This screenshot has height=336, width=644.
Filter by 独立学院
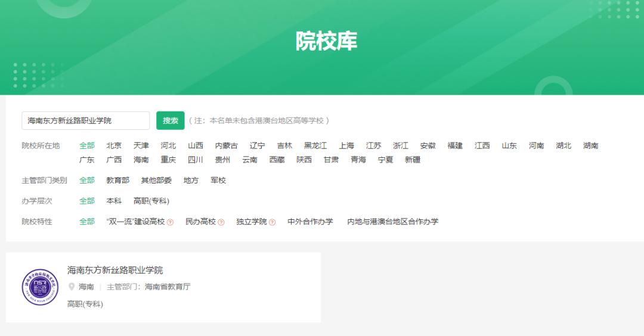coord(252,222)
